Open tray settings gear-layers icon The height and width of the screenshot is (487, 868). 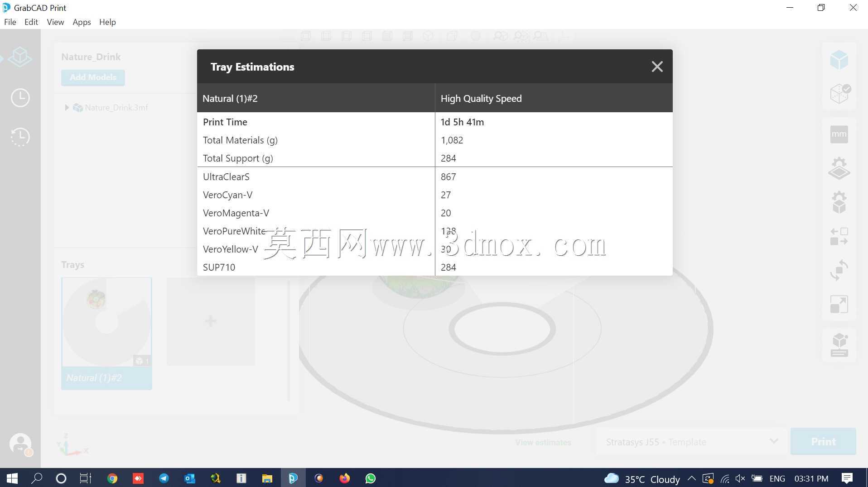(x=839, y=168)
